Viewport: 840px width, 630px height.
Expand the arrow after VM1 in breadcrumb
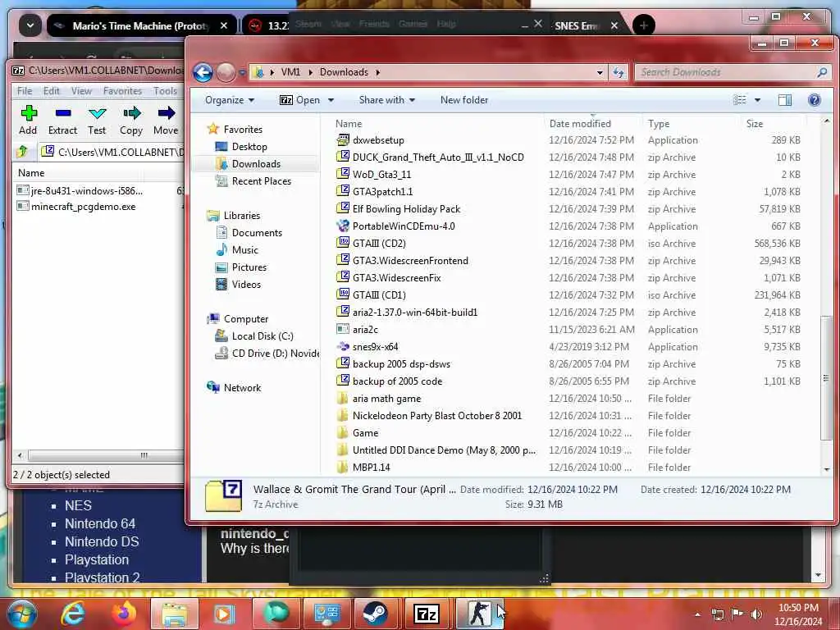[310, 72]
